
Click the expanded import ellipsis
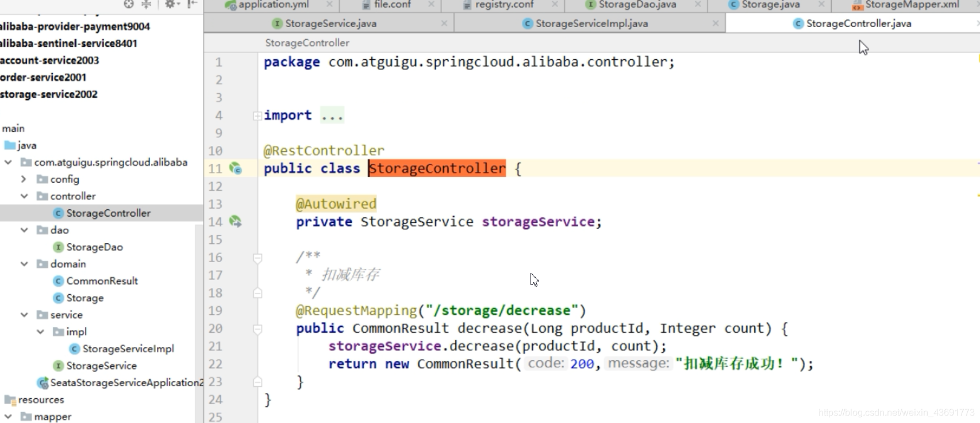(x=332, y=116)
